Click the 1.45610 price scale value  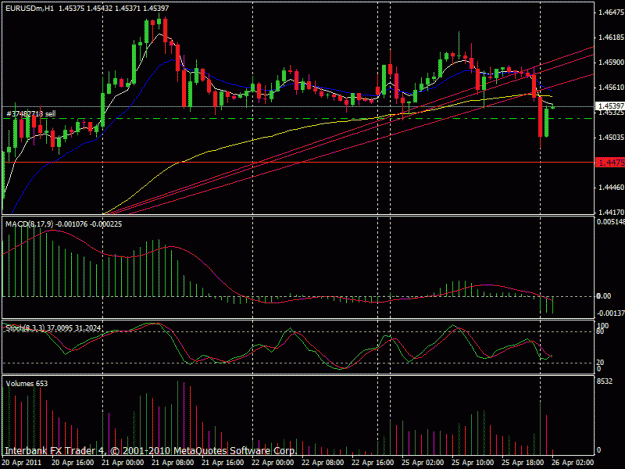611,87
